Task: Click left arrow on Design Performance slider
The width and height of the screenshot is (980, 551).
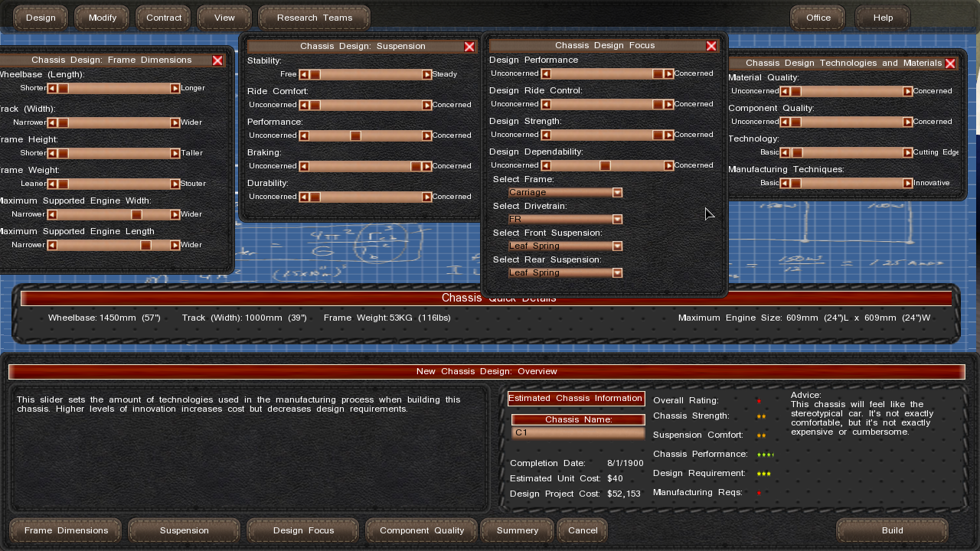Action: [546, 73]
